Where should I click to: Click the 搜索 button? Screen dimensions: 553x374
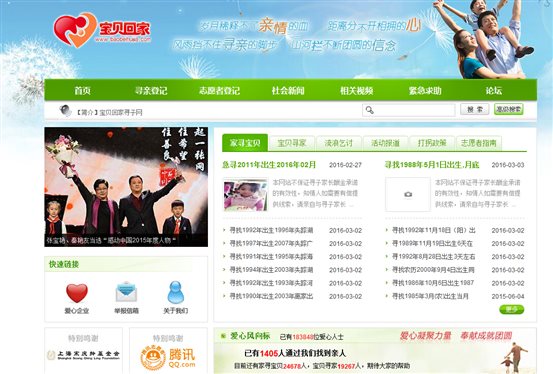475,109
